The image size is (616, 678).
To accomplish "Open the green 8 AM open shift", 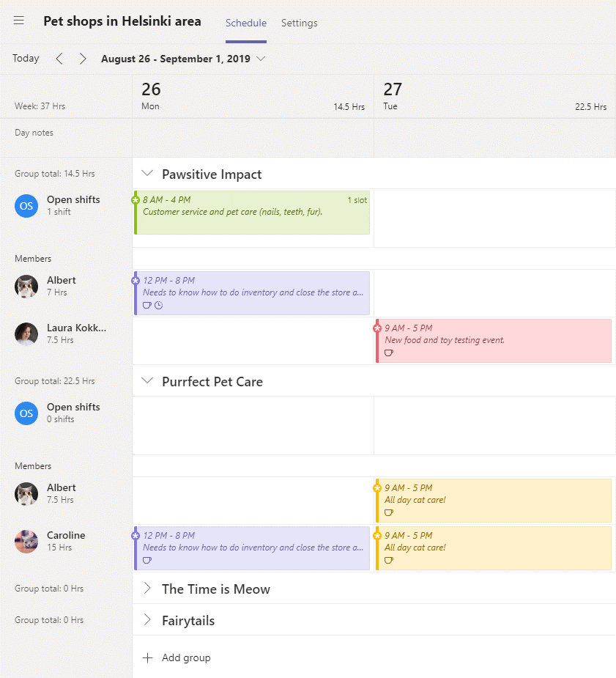I will click(252, 213).
